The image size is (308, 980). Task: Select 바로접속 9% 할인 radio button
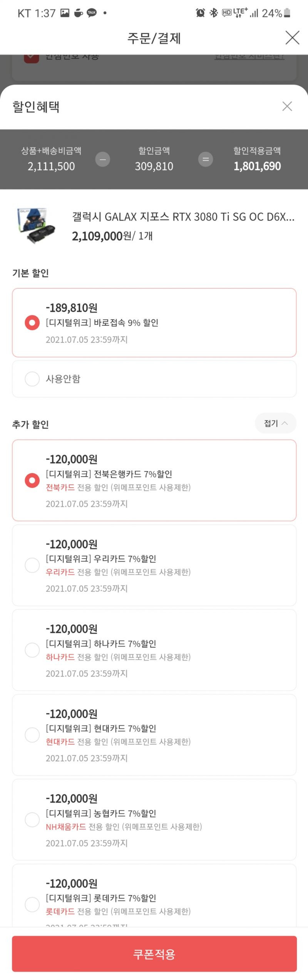32,323
